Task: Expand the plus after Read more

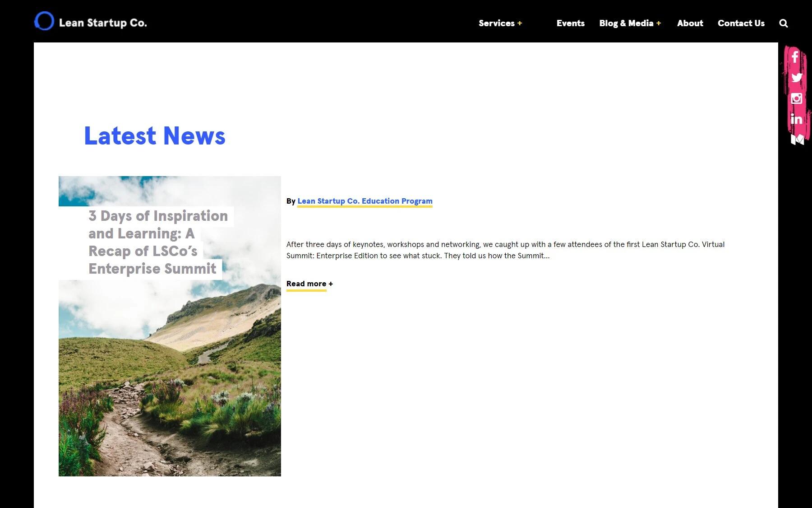Action: click(x=331, y=284)
